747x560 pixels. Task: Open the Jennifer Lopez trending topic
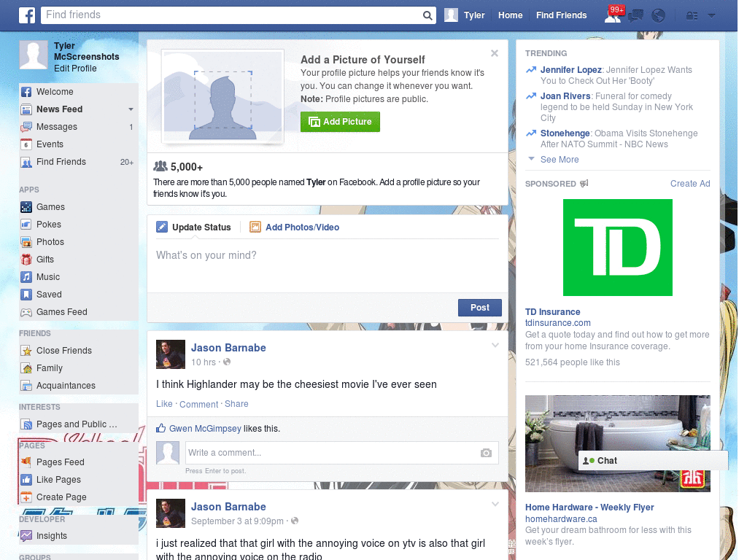tap(570, 70)
